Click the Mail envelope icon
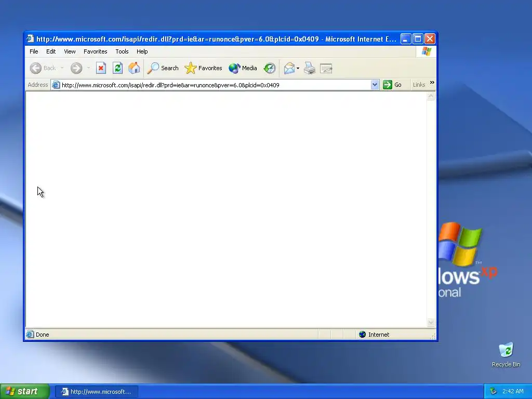 coord(289,68)
